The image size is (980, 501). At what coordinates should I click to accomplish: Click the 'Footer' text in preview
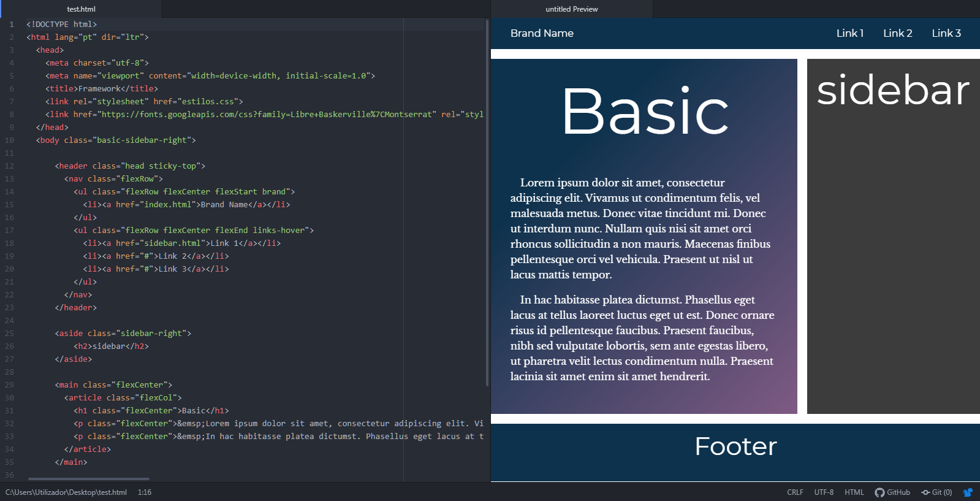[735, 446]
